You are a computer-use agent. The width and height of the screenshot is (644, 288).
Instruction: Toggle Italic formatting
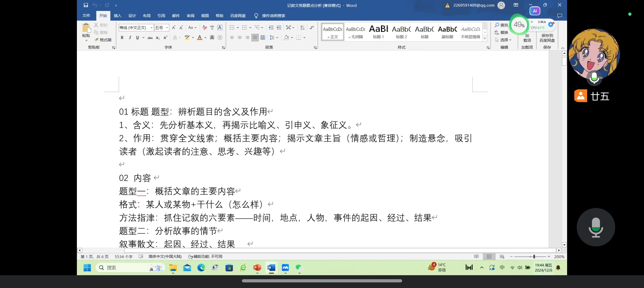[x=130, y=38]
